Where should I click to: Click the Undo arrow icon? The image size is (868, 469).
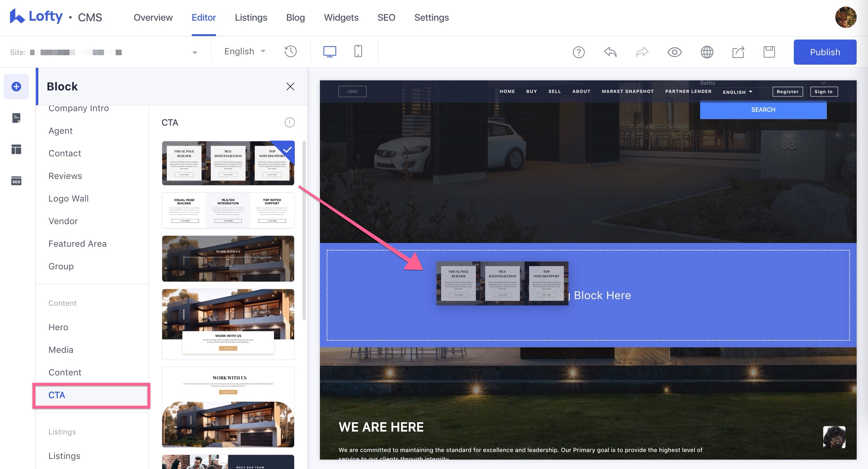pyautogui.click(x=610, y=52)
